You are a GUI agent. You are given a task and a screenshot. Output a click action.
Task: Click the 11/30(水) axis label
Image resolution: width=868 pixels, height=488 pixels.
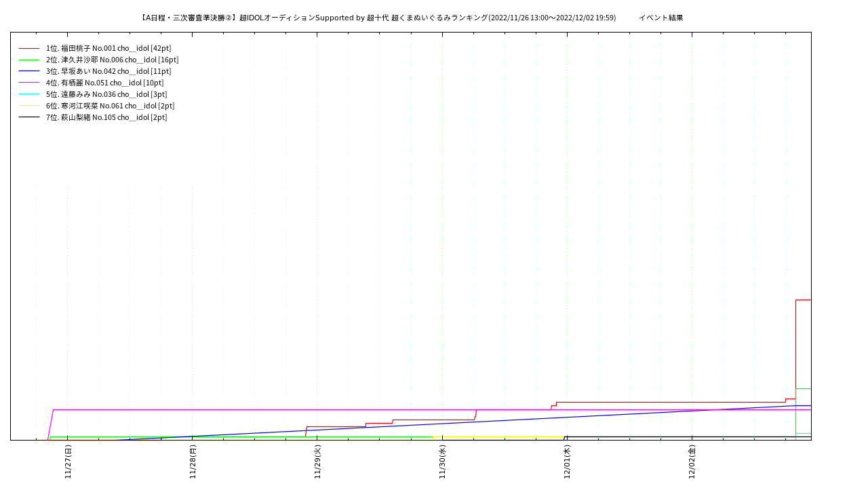pyautogui.click(x=442, y=462)
